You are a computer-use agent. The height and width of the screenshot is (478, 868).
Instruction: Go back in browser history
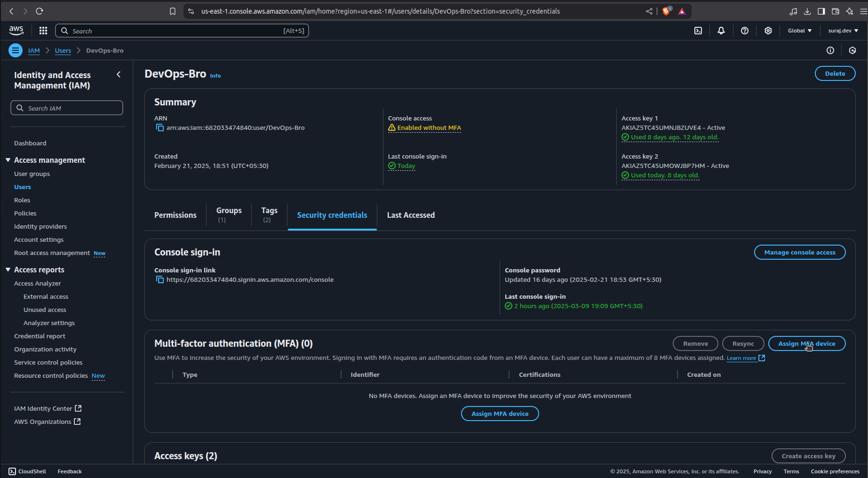pyautogui.click(x=11, y=11)
